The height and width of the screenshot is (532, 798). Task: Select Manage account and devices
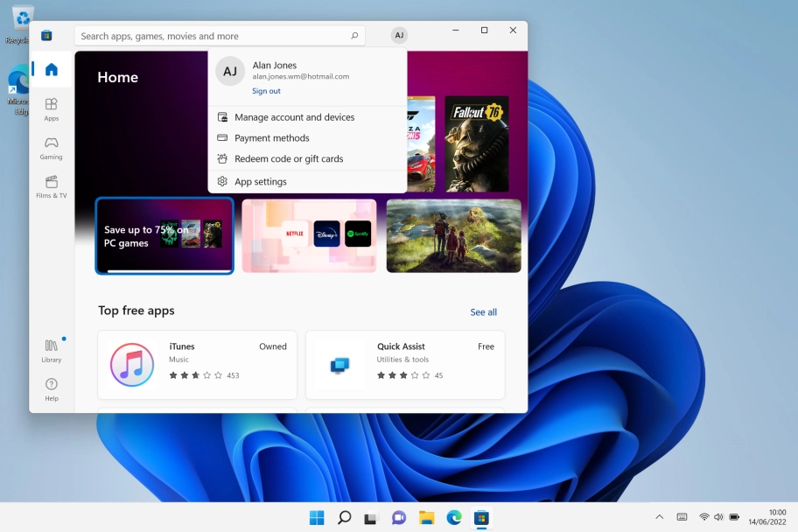(294, 117)
